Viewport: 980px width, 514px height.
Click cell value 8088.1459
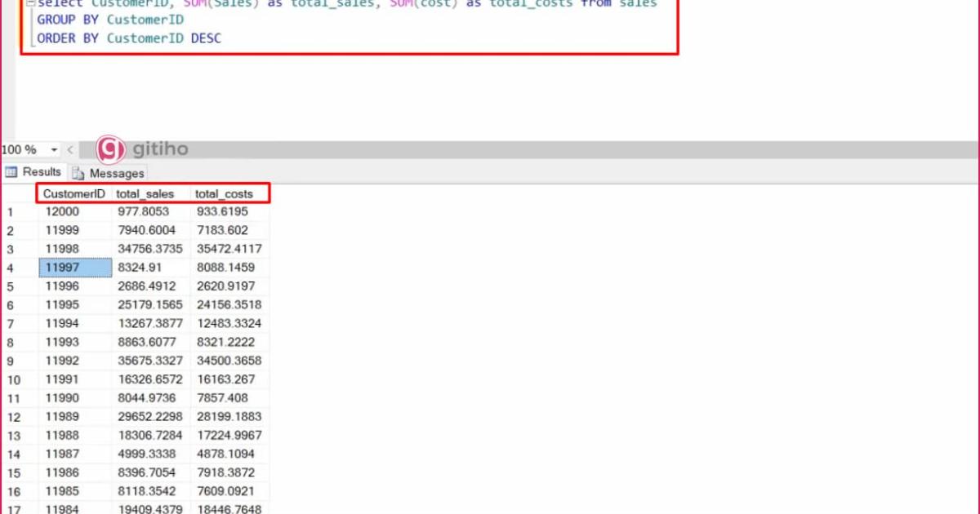229,268
